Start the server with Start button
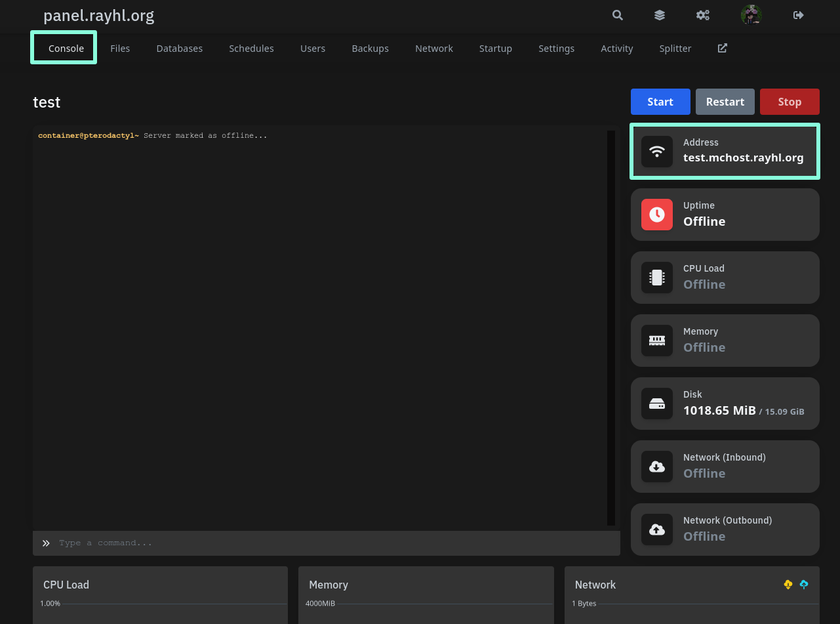 [660, 102]
